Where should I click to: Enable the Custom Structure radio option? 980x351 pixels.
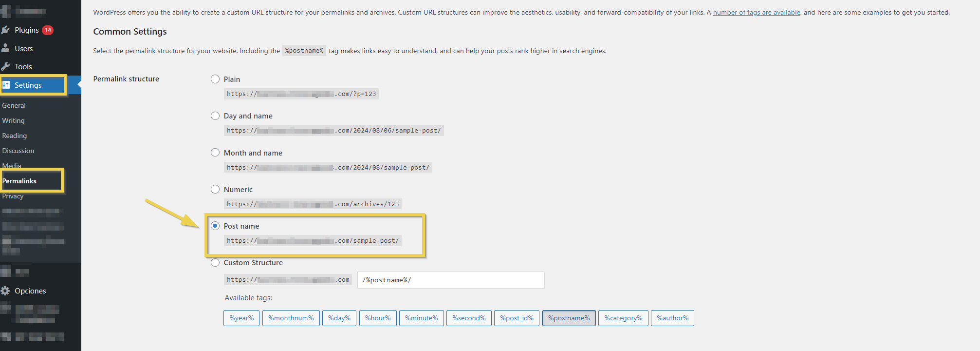[215, 262]
